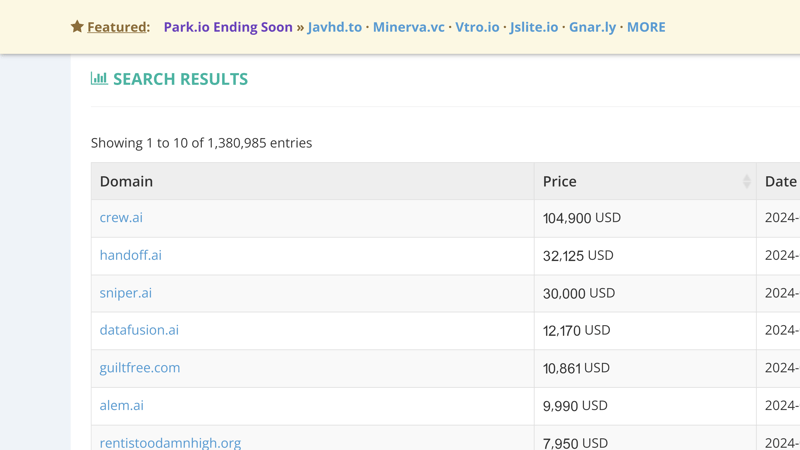Open the crew.ai domain link
The image size is (800, 450).
tap(121, 217)
